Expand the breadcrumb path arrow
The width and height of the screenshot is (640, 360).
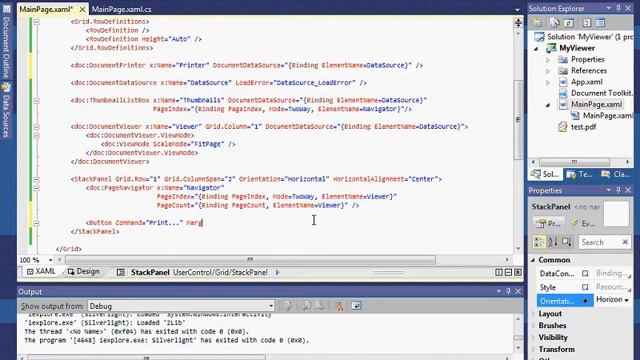coord(278,272)
